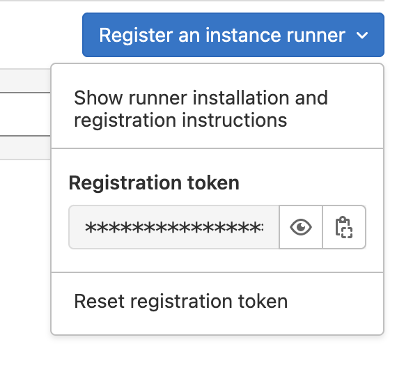
Task: Toggle the token from asterisks to visible
Action: point(301,227)
